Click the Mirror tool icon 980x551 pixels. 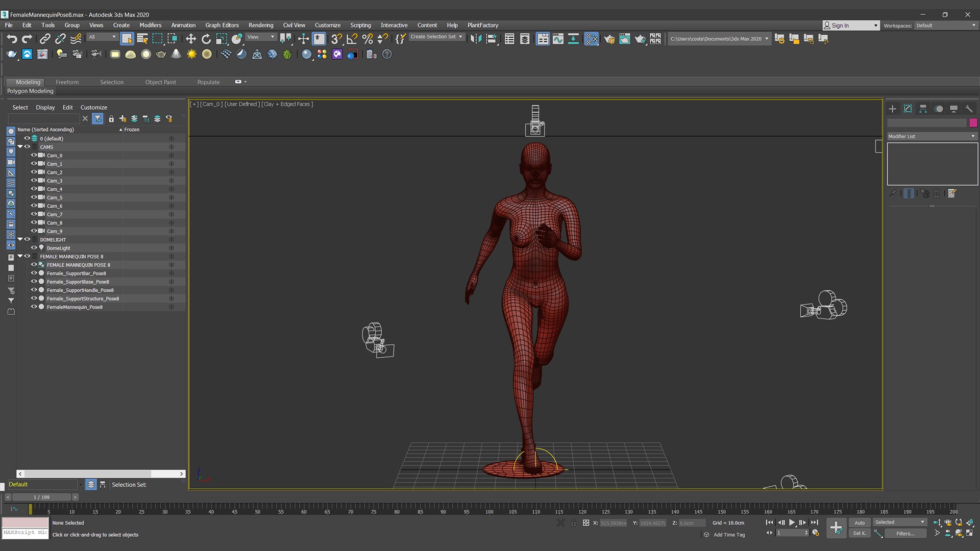coord(476,39)
